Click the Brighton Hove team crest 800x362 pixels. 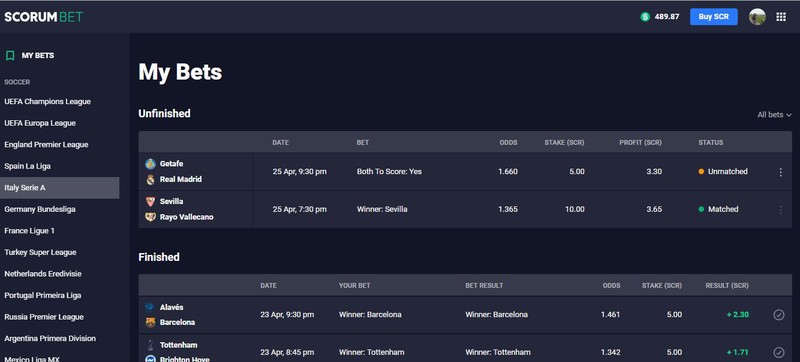150,358
